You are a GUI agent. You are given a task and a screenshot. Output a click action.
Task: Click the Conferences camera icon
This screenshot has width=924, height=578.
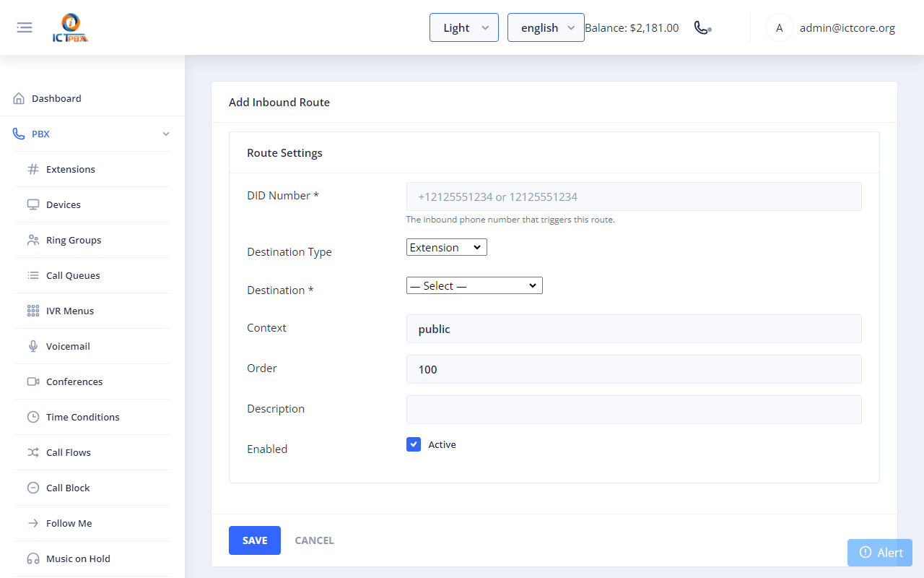[33, 381]
